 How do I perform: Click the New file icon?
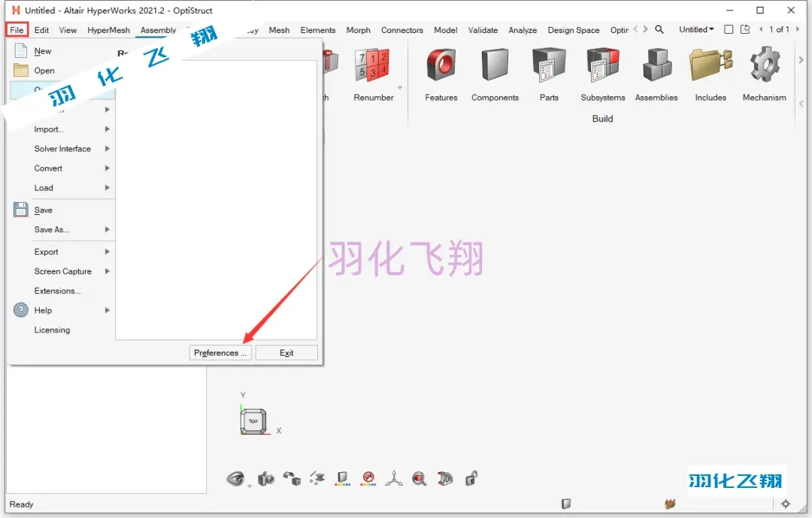(21, 51)
